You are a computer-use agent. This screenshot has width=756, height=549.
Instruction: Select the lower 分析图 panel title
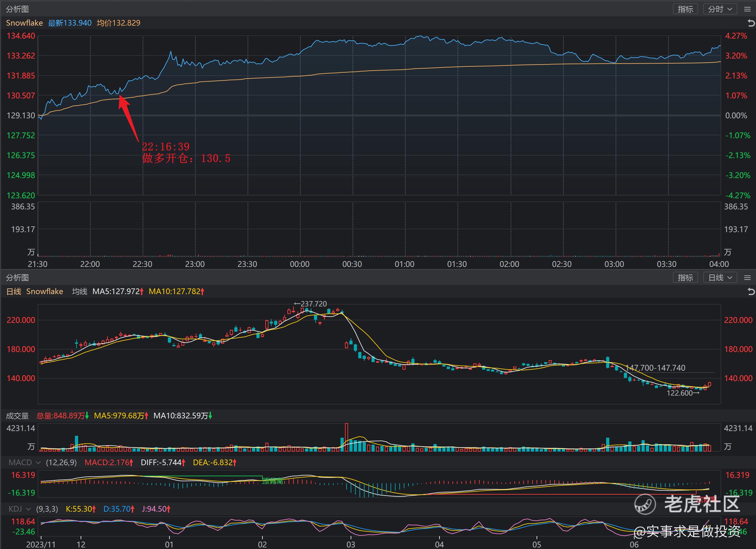(x=17, y=278)
